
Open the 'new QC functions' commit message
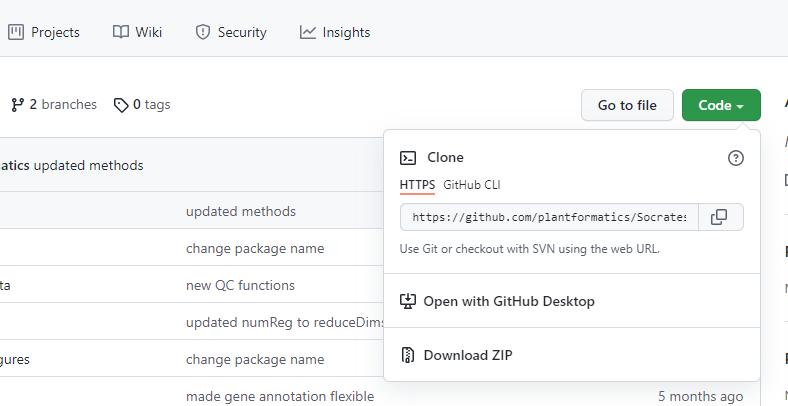pos(240,285)
